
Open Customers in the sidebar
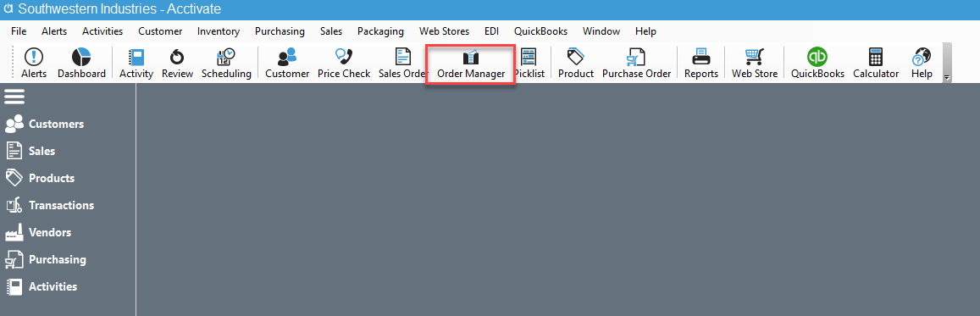point(44,124)
